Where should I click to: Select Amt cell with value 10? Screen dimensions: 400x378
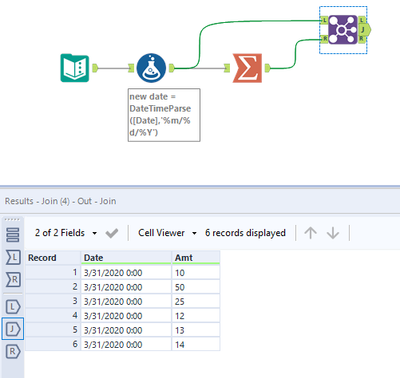196,273
